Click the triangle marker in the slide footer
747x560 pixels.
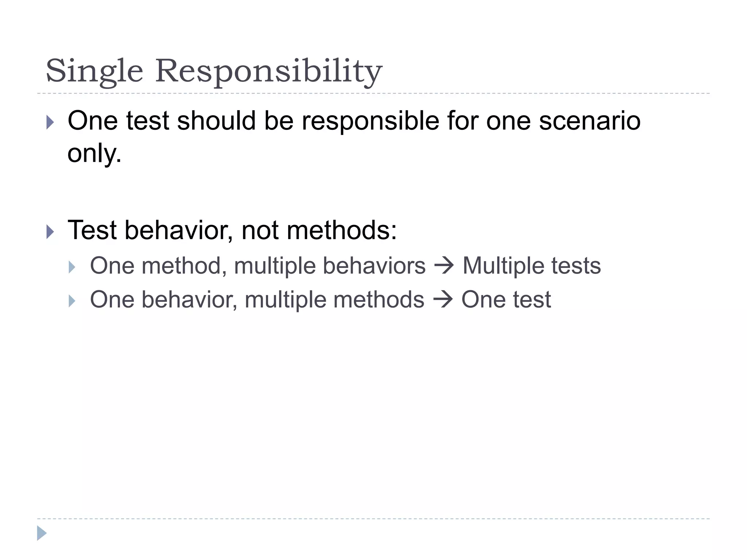(x=42, y=533)
